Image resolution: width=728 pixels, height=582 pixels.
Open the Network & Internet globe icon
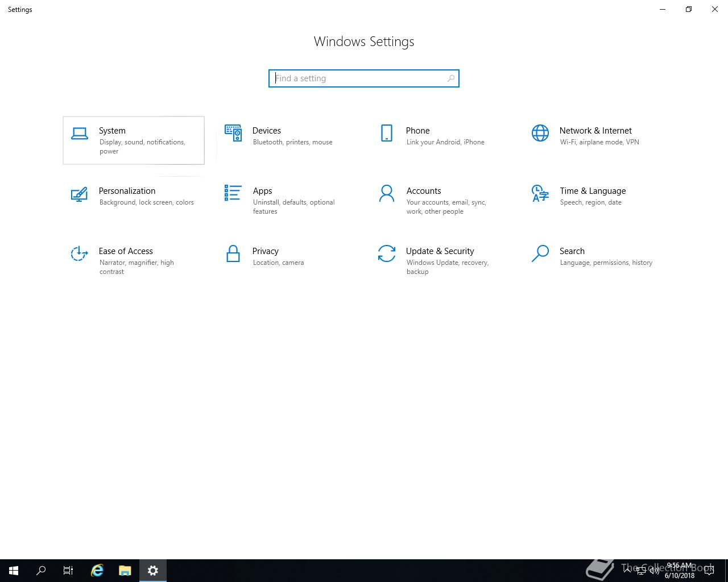540,133
